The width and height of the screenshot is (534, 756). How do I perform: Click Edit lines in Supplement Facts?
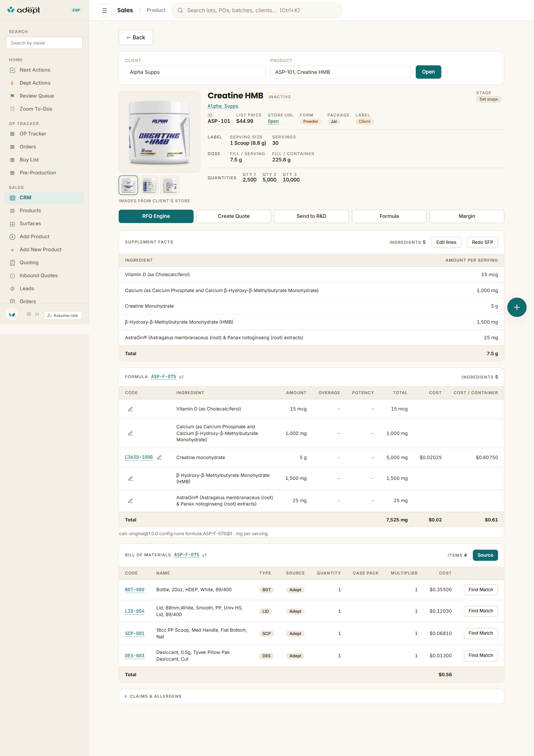tap(446, 242)
